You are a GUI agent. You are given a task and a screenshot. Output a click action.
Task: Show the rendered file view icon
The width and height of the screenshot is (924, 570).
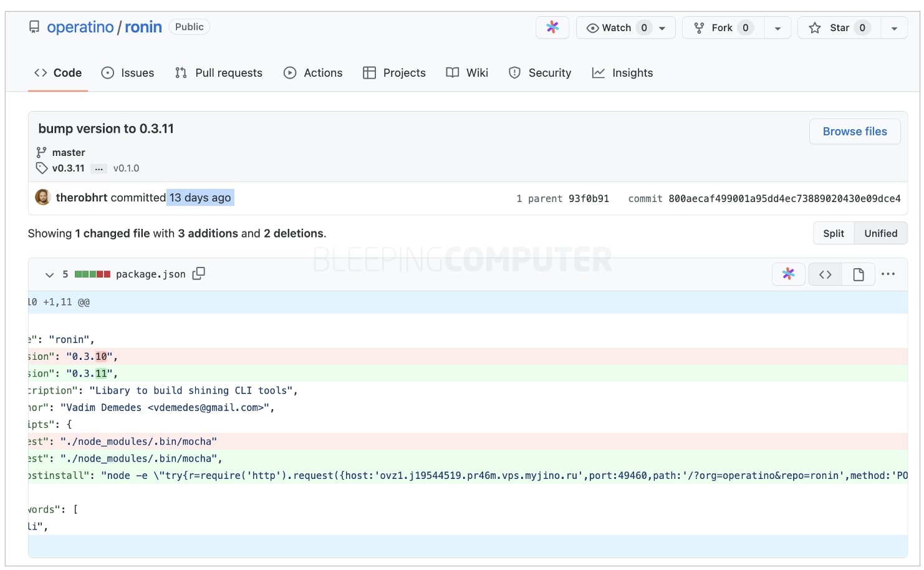tap(858, 274)
